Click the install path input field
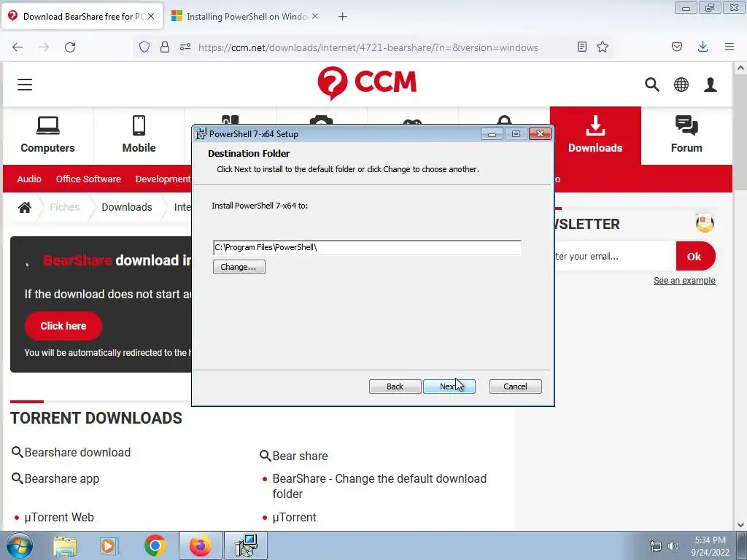Image resolution: width=747 pixels, height=560 pixels. 367,247
